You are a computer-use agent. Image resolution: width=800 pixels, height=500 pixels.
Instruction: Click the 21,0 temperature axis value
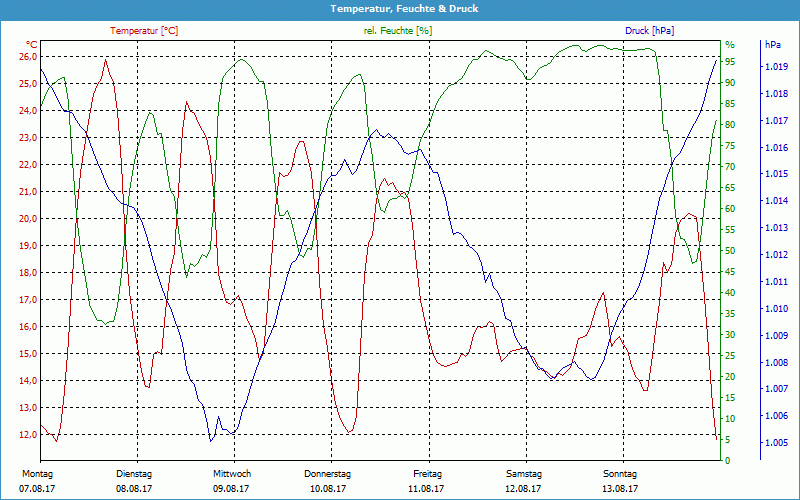(x=28, y=192)
